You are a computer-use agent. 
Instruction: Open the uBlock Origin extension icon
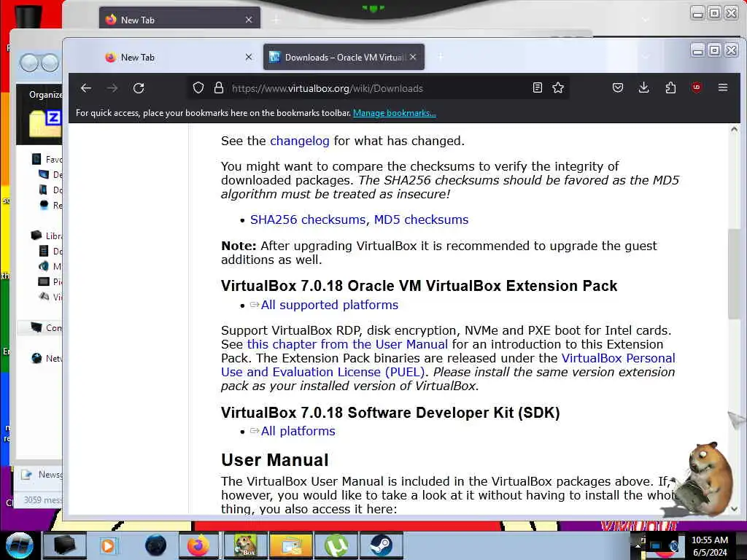coord(697,87)
